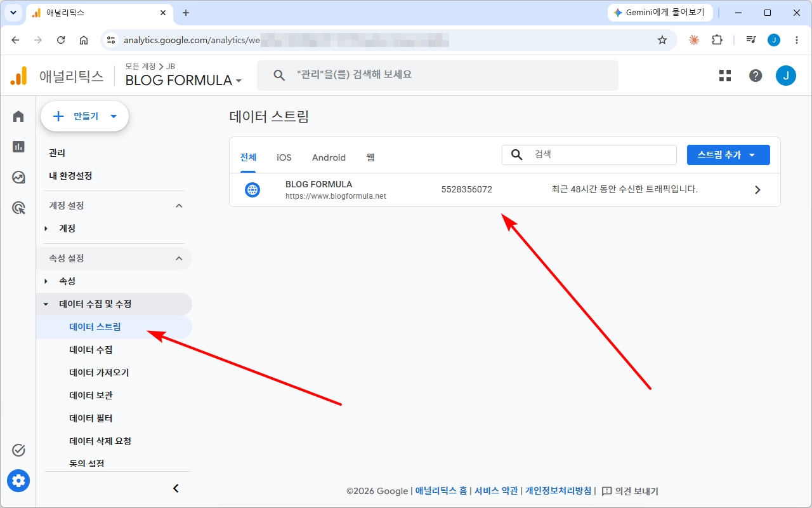Switch to the Android tab
Image resolution: width=812 pixels, height=508 pixels.
click(x=329, y=157)
